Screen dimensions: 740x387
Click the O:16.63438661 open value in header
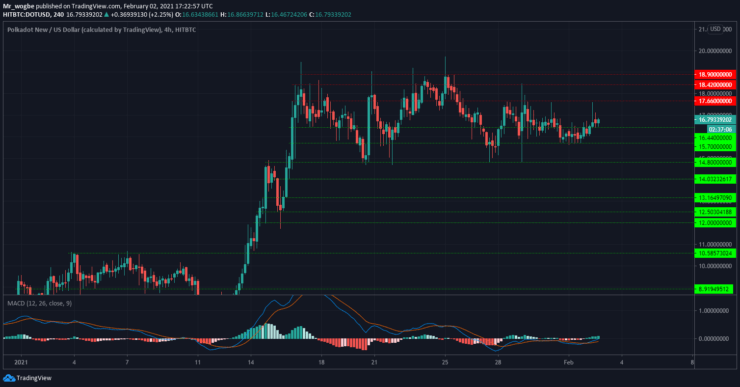(x=197, y=15)
